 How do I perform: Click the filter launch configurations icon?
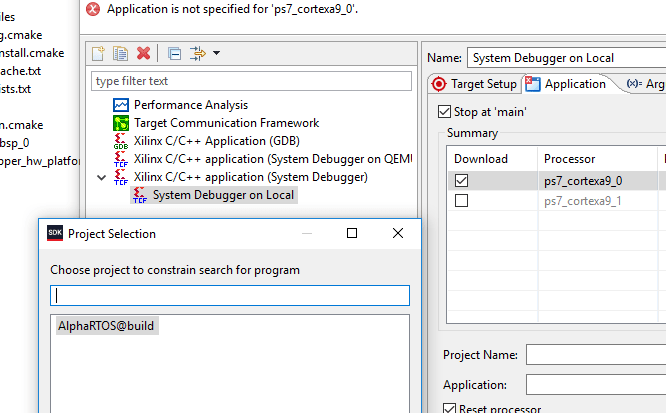pyautogui.click(x=198, y=53)
